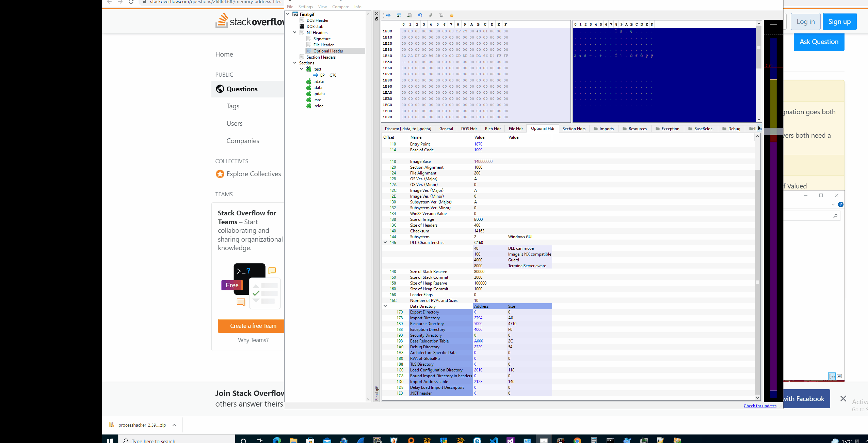This screenshot has height=443, width=868.
Task: Switch to the Imports tab
Action: click(606, 128)
